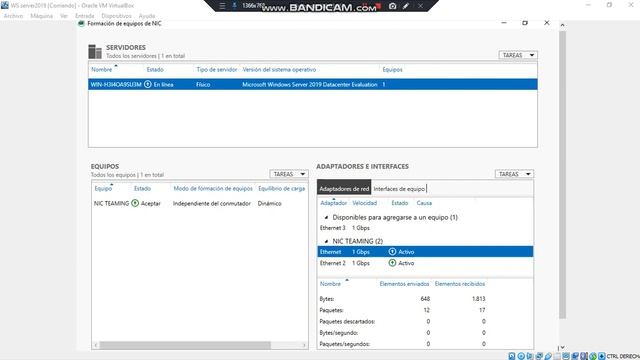The width and height of the screenshot is (640, 360).
Task: Click the Equipos list horizontal scrollbar thumb
Action: tap(185, 345)
